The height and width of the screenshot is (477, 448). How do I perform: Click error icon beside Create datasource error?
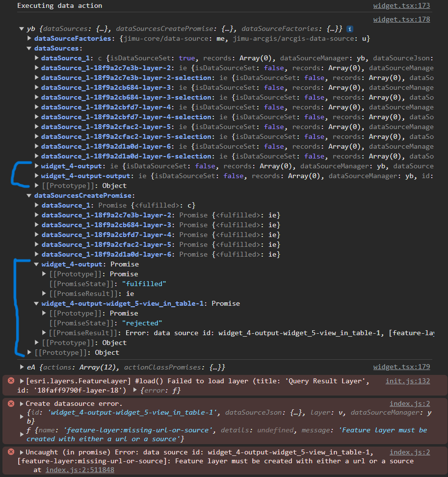pos(11,403)
